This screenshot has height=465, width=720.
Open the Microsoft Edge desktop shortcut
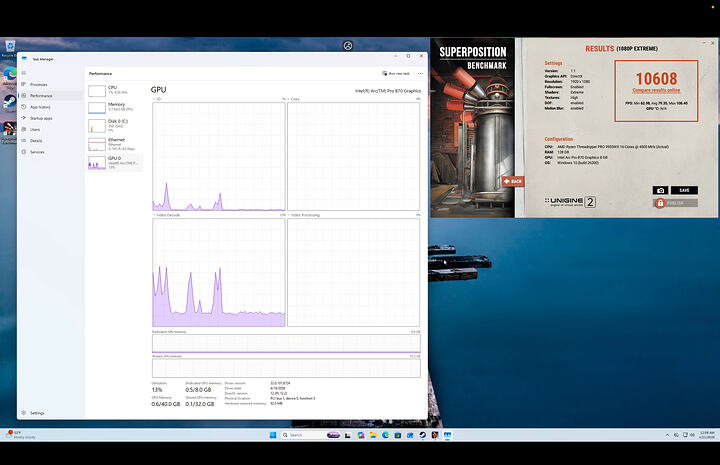tap(9, 76)
